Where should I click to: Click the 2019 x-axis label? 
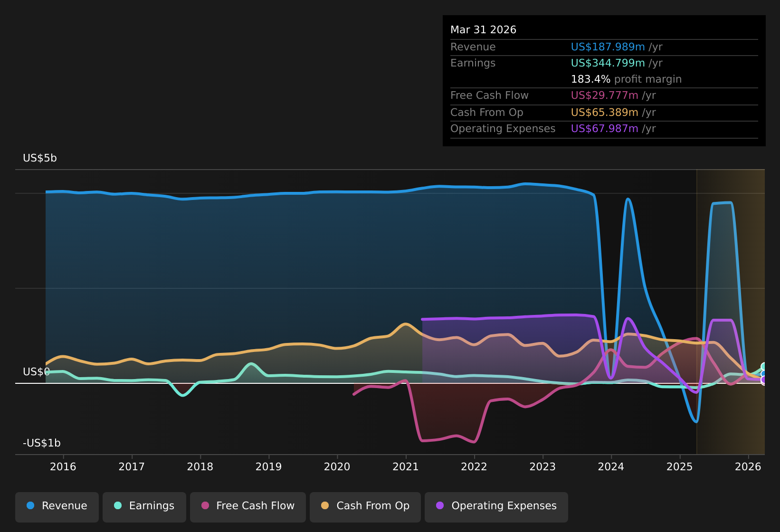pos(269,467)
